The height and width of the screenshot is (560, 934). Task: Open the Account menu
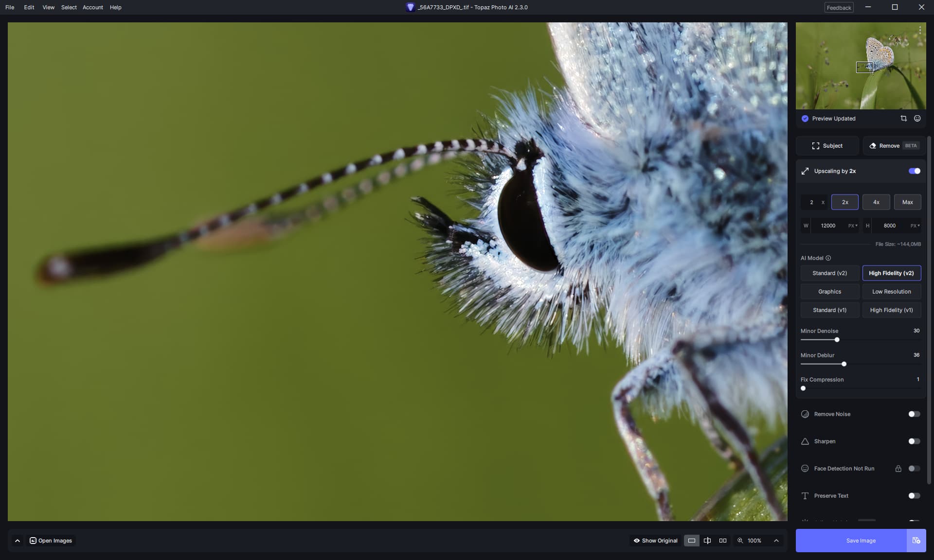(x=92, y=7)
